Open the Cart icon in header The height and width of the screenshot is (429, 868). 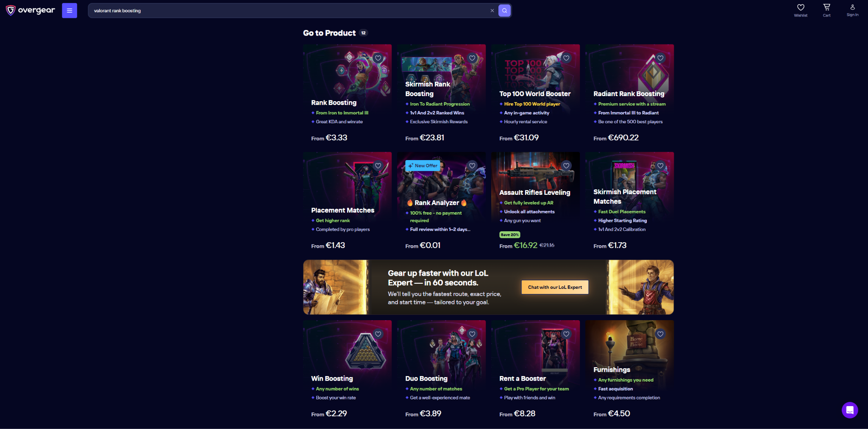826,10
